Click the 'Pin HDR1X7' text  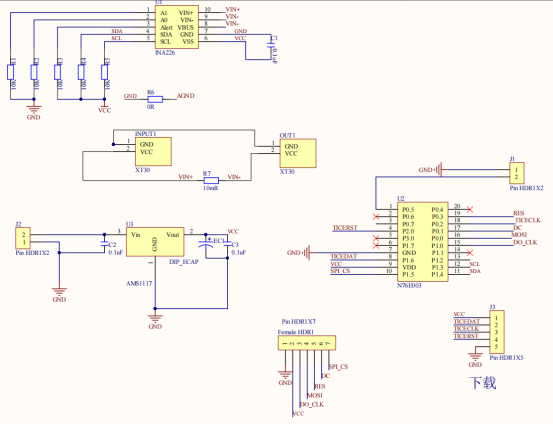coord(299,321)
